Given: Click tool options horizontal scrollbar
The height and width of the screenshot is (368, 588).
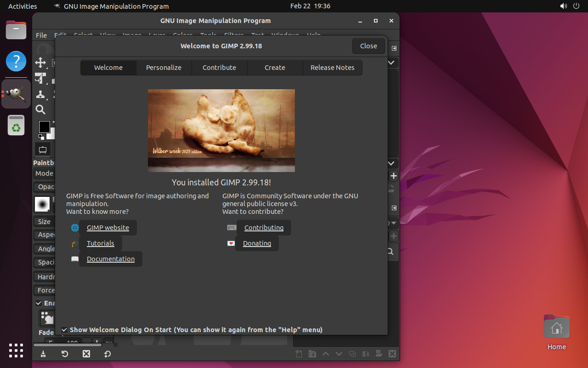Looking at the screenshot, I should coord(68,345).
